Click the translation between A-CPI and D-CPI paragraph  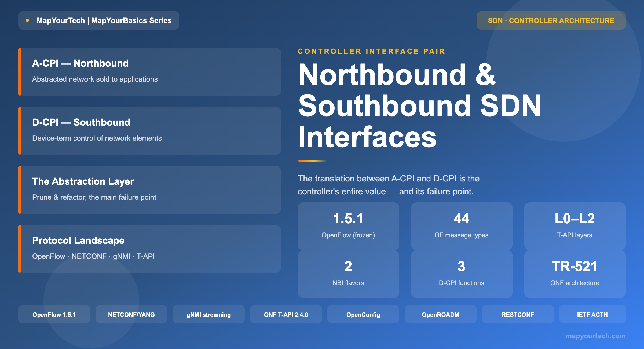389,185
